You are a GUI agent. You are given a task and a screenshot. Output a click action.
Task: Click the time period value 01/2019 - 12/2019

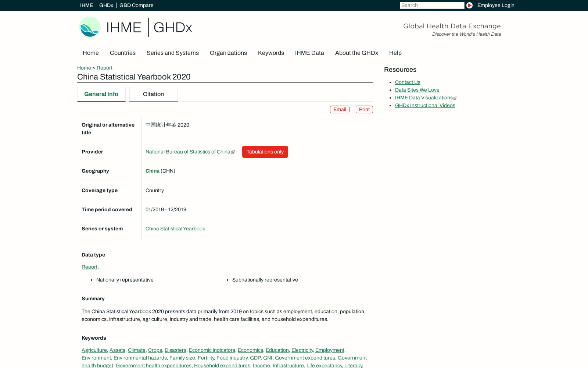pyautogui.click(x=166, y=210)
